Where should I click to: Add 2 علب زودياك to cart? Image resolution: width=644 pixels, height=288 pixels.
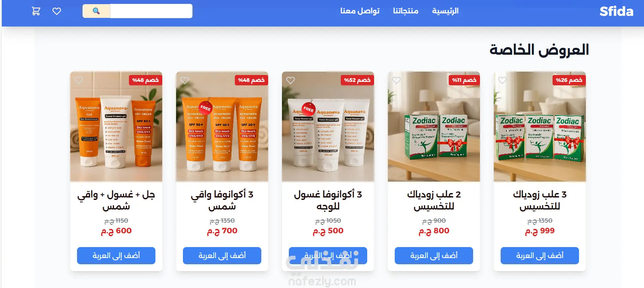click(434, 256)
